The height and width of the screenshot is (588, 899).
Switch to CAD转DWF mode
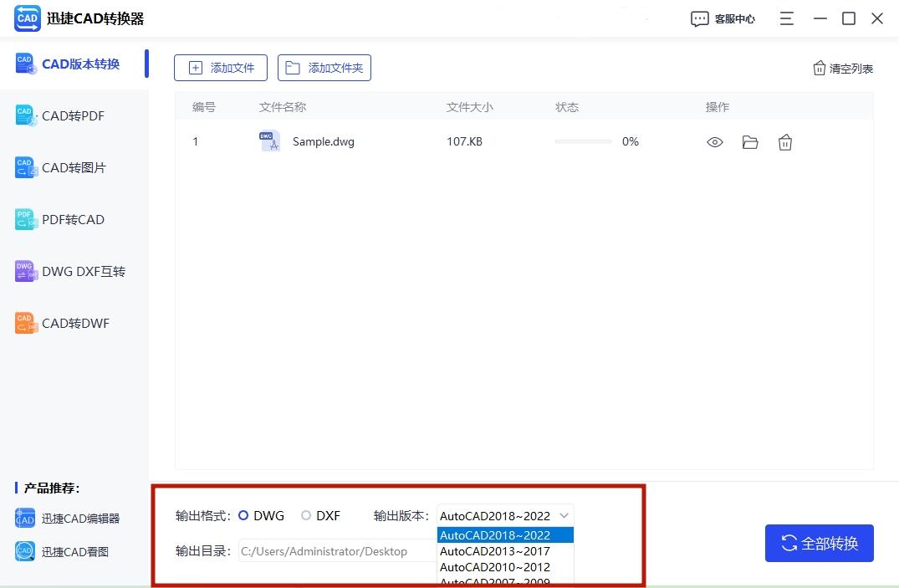click(74, 323)
